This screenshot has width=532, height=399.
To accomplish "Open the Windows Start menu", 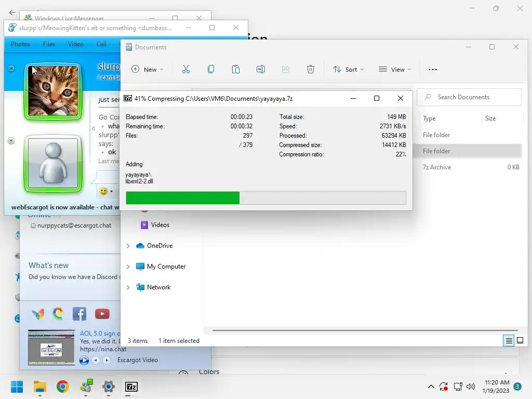I will (x=17, y=387).
